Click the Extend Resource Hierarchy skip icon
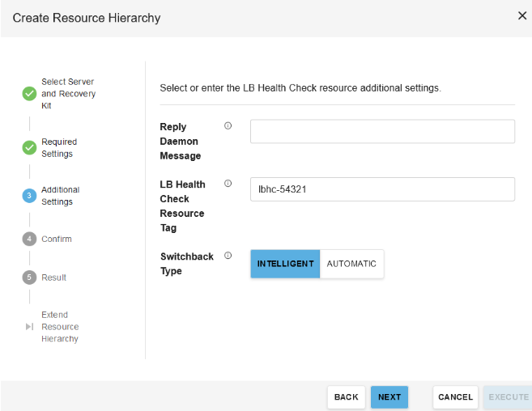532x411 pixels. click(29, 327)
